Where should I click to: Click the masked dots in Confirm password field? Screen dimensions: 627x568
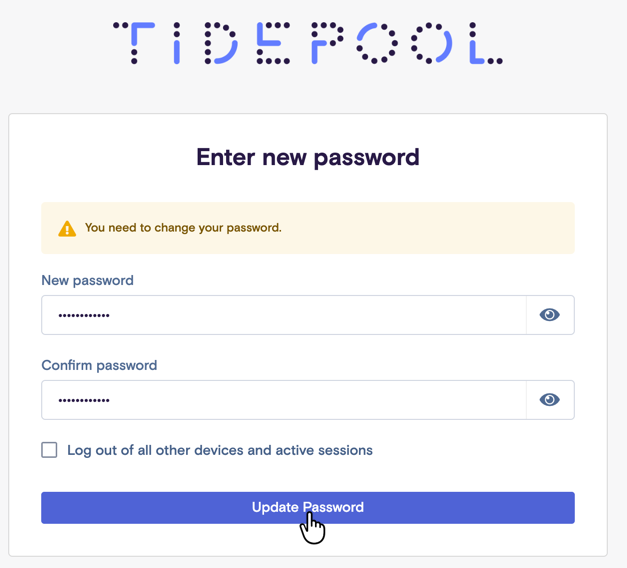[x=84, y=400]
